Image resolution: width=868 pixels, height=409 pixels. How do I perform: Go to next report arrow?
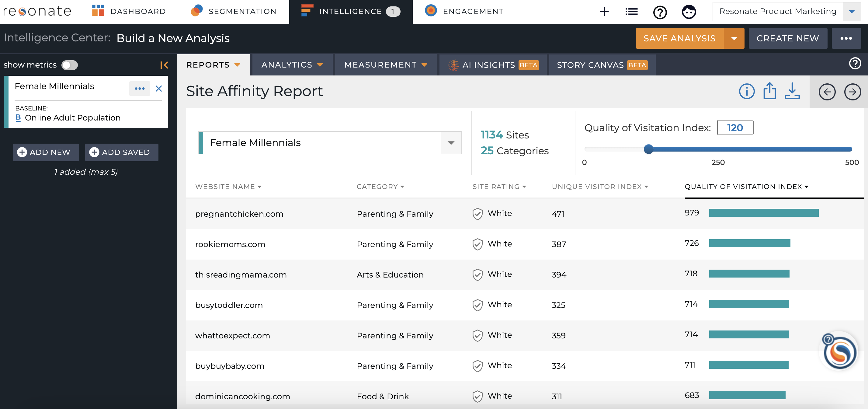click(852, 92)
